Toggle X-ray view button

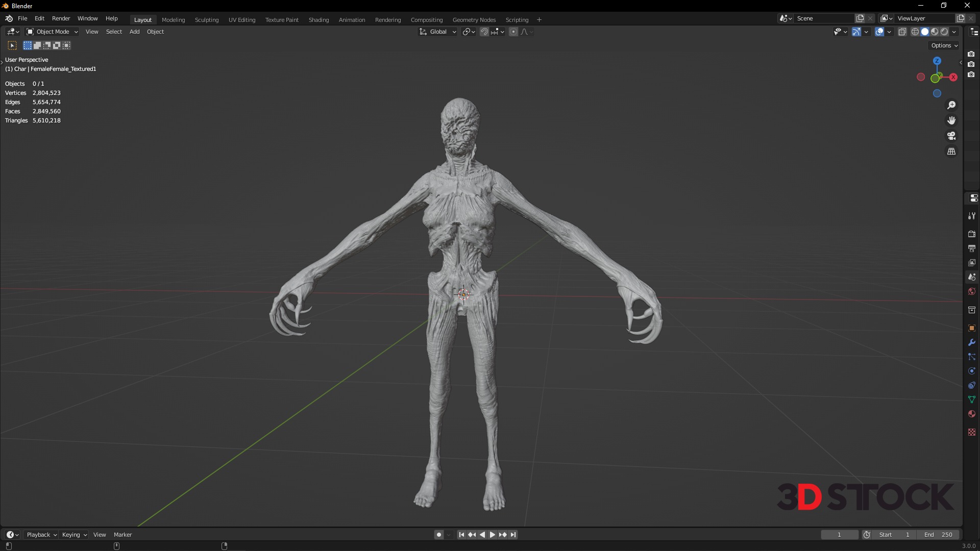pos(902,32)
